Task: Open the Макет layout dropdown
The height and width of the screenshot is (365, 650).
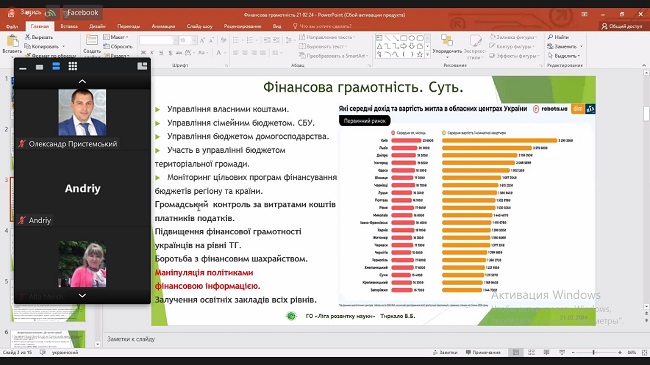Action: pyautogui.click(x=116, y=37)
